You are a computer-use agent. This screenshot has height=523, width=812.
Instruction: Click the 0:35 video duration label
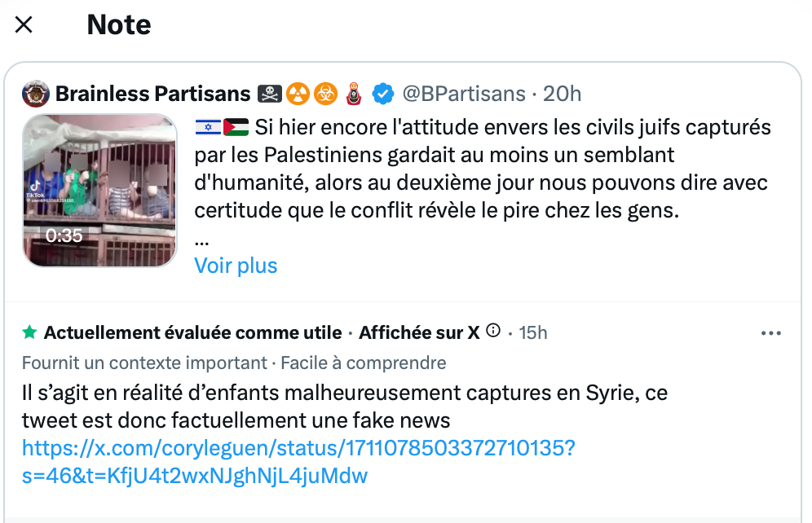point(64,236)
